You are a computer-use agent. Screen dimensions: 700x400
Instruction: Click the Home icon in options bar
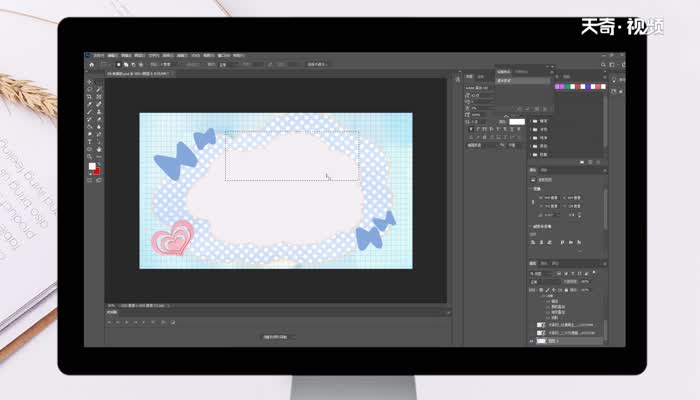pyautogui.click(x=92, y=65)
